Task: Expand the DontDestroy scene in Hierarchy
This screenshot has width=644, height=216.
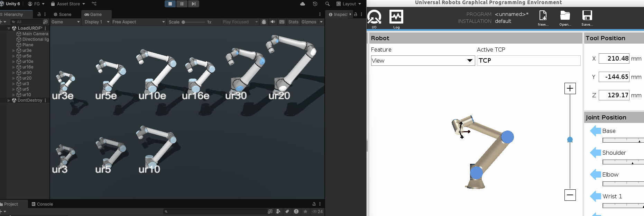Action: coord(9,100)
